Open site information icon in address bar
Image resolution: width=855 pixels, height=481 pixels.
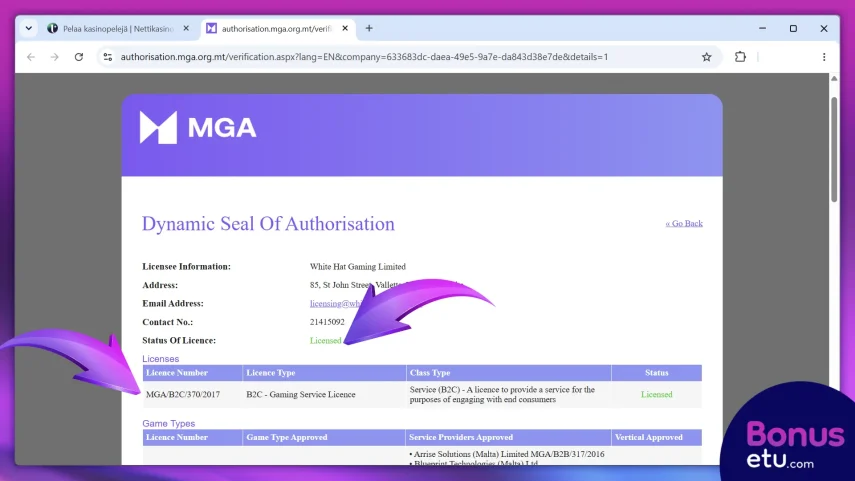pyautogui.click(x=108, y=57)
